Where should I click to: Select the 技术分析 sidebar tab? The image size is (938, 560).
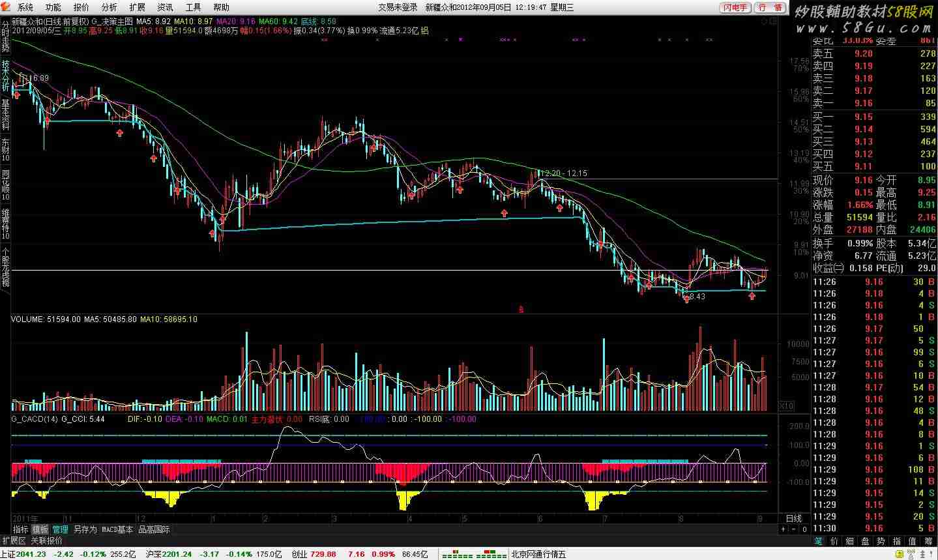point(5,75)
